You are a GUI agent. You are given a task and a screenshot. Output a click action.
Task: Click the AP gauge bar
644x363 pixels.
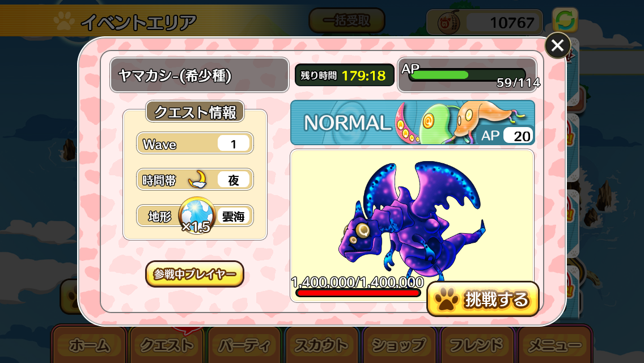(467, 75)
